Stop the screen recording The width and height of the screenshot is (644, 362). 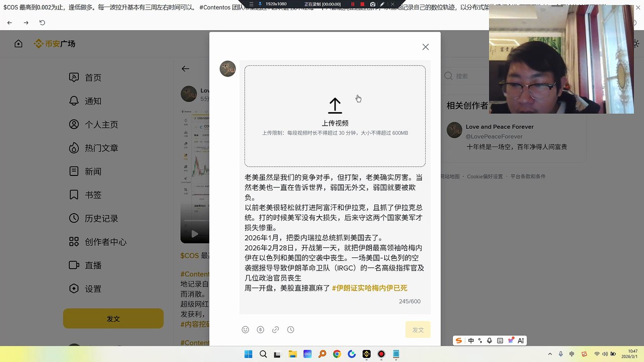(362, 4)
